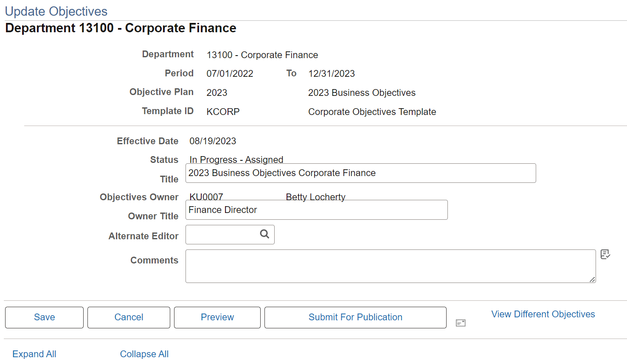Preview the objectives page
This screenshot has width=627, height=364.
coord(217,317)
